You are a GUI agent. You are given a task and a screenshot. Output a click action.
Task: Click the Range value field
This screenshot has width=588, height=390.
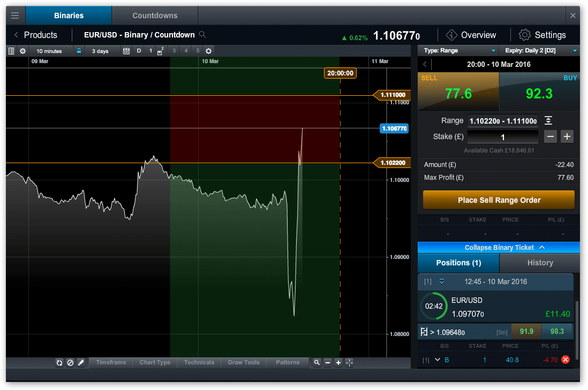click(x=502, y=121)
